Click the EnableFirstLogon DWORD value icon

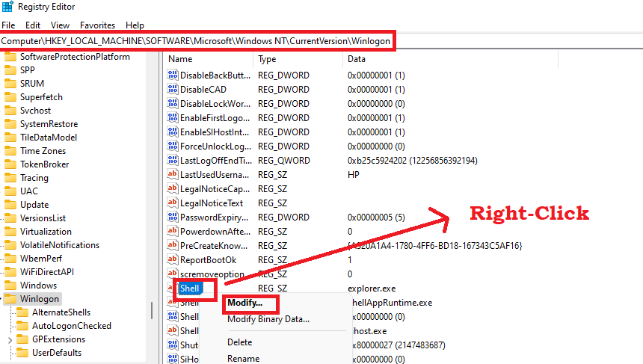click(173, 118)
